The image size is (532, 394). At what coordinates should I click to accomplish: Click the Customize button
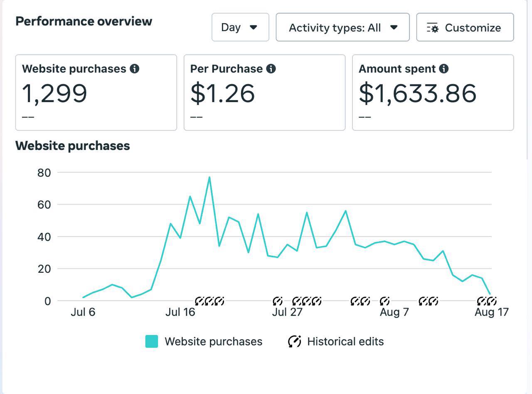coord(465,27)
